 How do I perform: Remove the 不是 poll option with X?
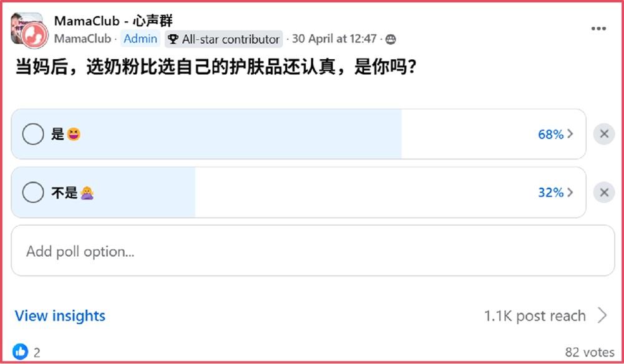click(x=603, y=193)
